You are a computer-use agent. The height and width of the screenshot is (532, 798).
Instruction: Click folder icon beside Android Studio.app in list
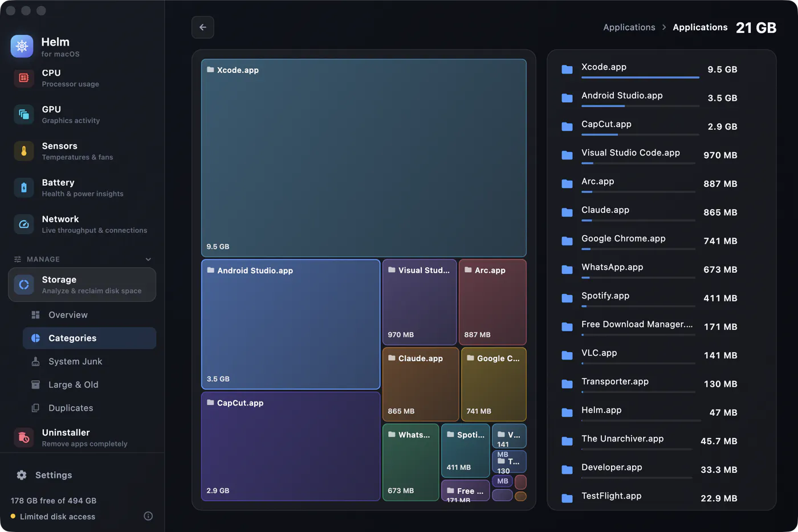coord(567,98)
